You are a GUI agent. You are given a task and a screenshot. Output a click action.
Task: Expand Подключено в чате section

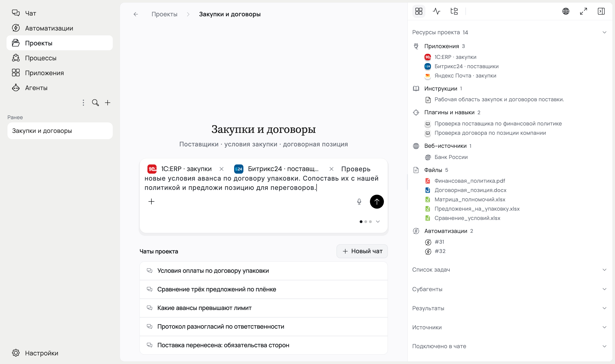click(x=509, y=346)
